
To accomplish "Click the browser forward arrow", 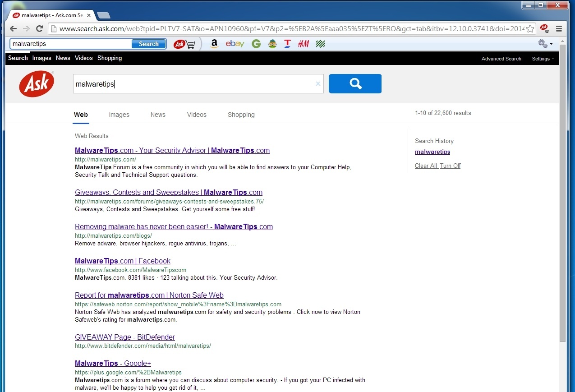I will [x=27, y=28].
